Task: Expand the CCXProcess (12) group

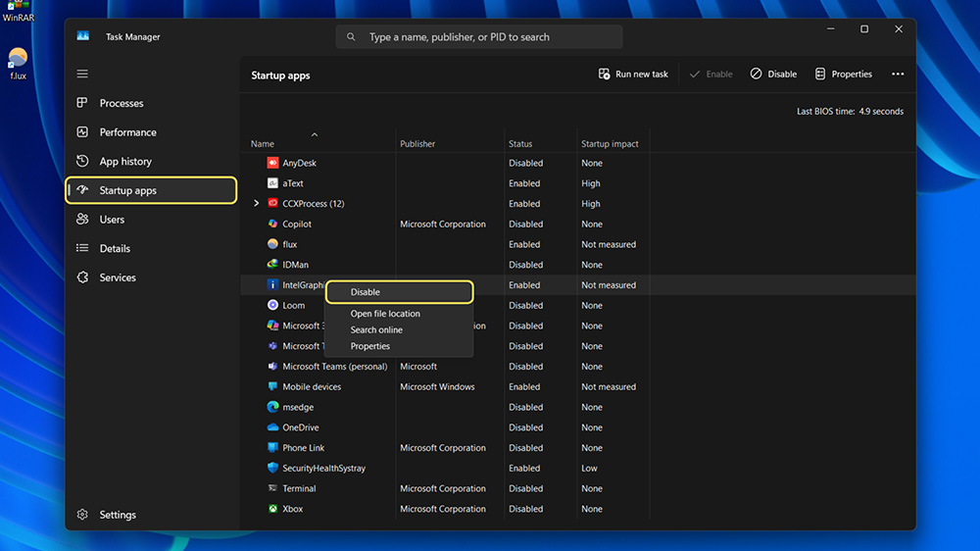Action: pos(256,203)
